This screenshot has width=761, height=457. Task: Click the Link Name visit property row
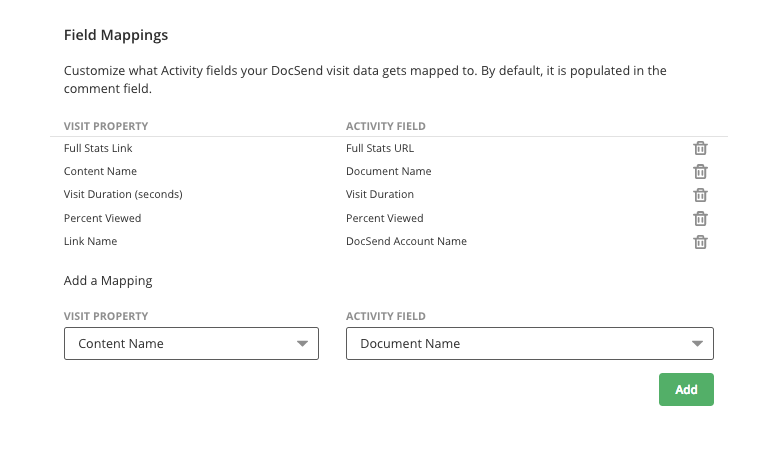coord(91,241)
